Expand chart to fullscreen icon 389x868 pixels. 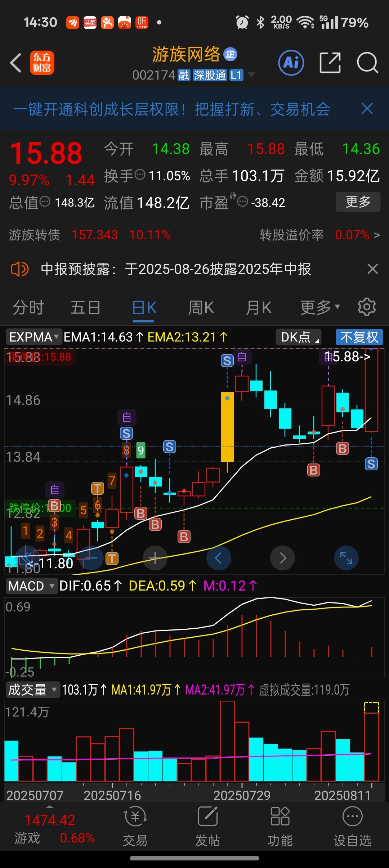(346, 558)
